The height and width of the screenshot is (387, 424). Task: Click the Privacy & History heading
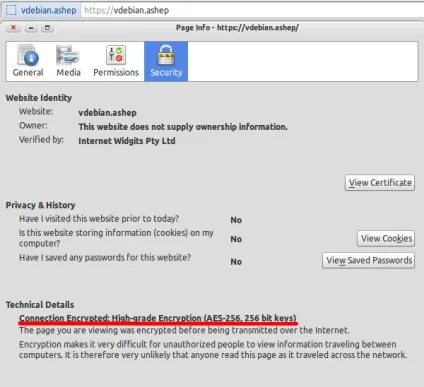(40, 205)
